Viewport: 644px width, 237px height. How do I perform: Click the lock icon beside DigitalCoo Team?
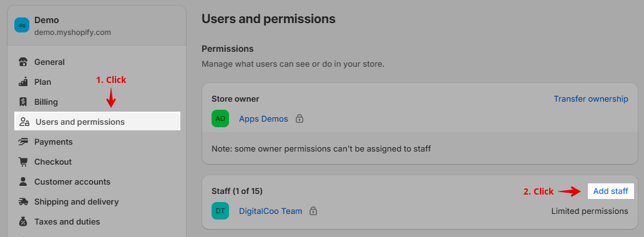tap(313, 211)
